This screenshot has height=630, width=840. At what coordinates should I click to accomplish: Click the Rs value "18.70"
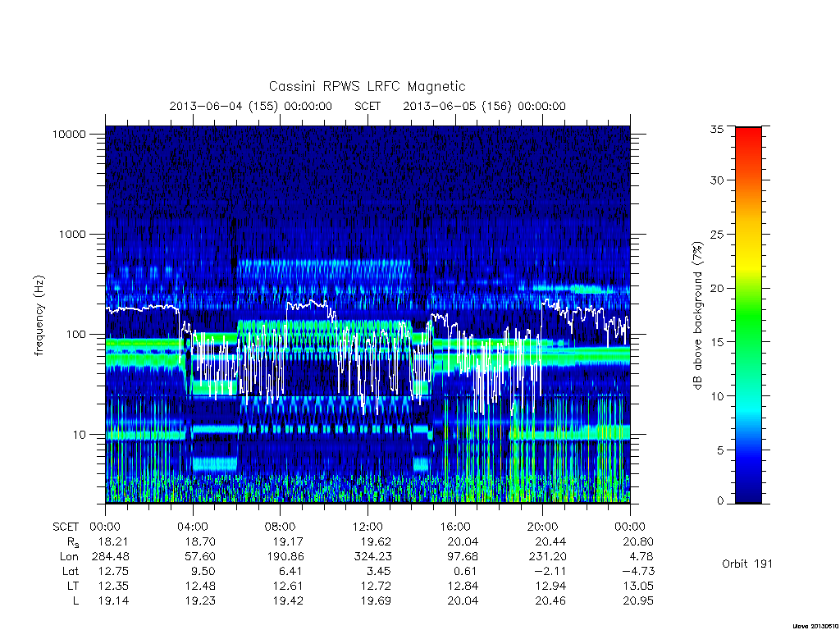click(x=200, y=541)
